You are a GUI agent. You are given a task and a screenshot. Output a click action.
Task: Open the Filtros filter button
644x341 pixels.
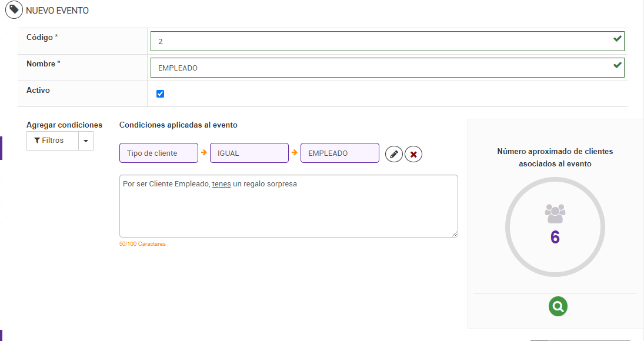point(52,141)
